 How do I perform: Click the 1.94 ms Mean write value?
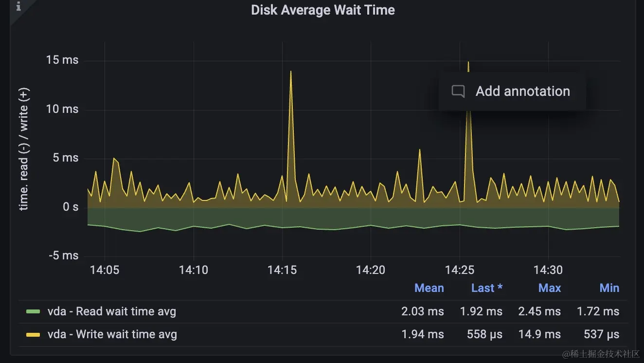pos(423,335)
